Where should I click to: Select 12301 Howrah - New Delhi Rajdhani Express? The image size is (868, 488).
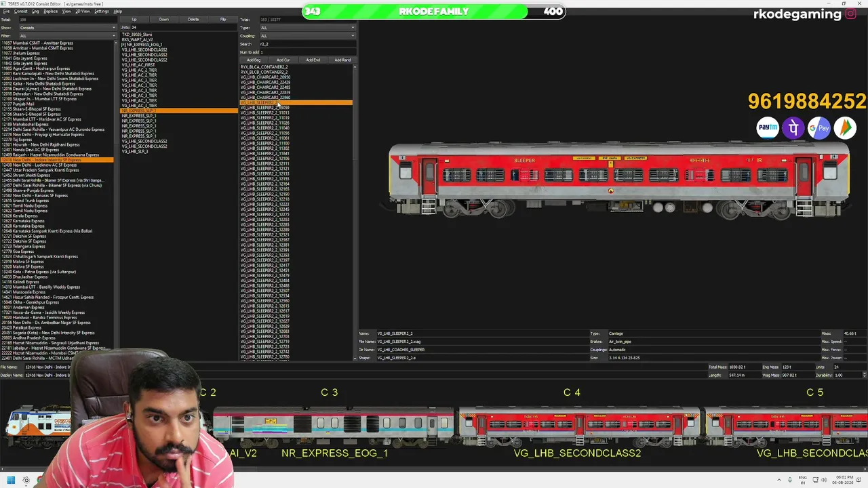(x=41, y=144)
